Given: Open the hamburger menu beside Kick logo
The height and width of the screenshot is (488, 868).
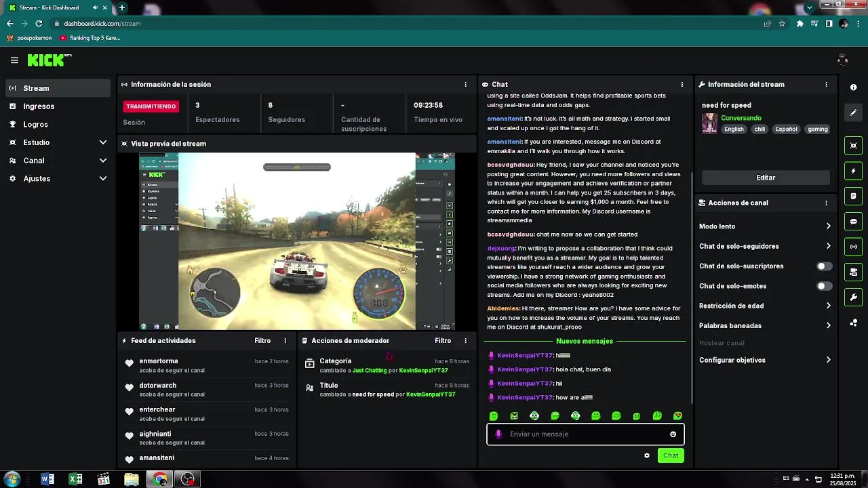Looking at the screenshot, I should (14, 60).
